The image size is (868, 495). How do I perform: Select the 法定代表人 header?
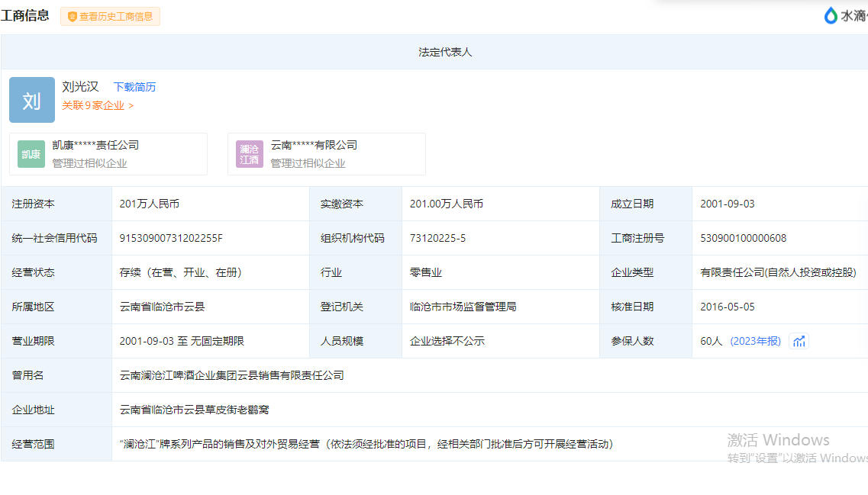click(445, 52)
